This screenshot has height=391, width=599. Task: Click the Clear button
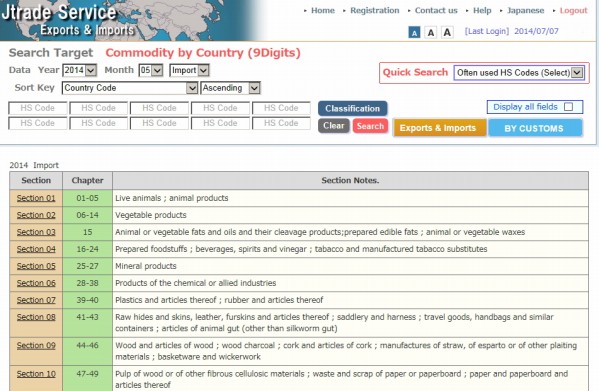click(333, 126)
